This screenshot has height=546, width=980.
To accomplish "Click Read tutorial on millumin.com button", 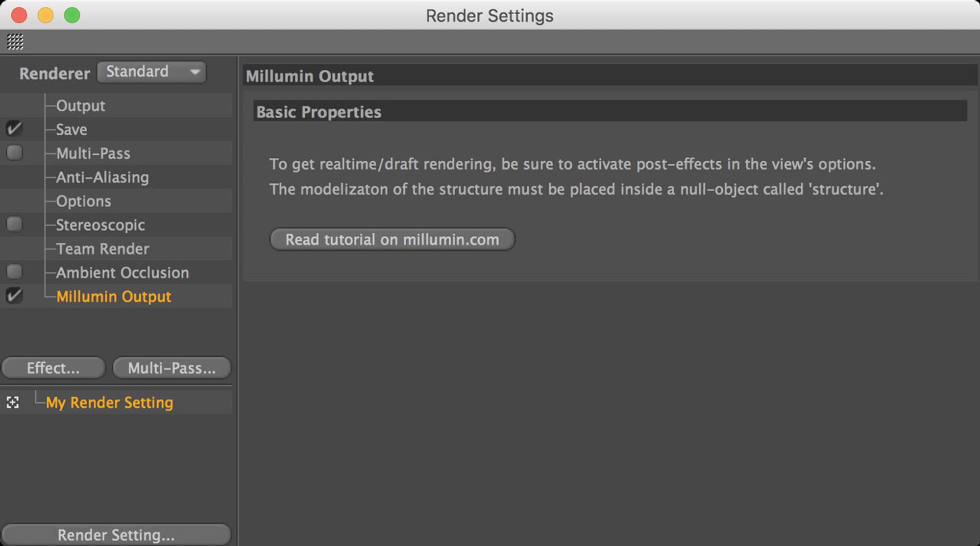I will 392,240.
